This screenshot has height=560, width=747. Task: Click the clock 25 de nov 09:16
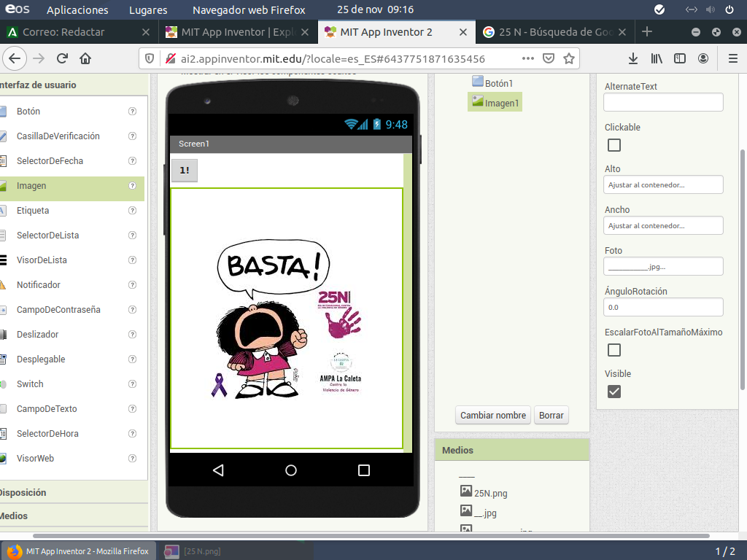pos(376,9)
